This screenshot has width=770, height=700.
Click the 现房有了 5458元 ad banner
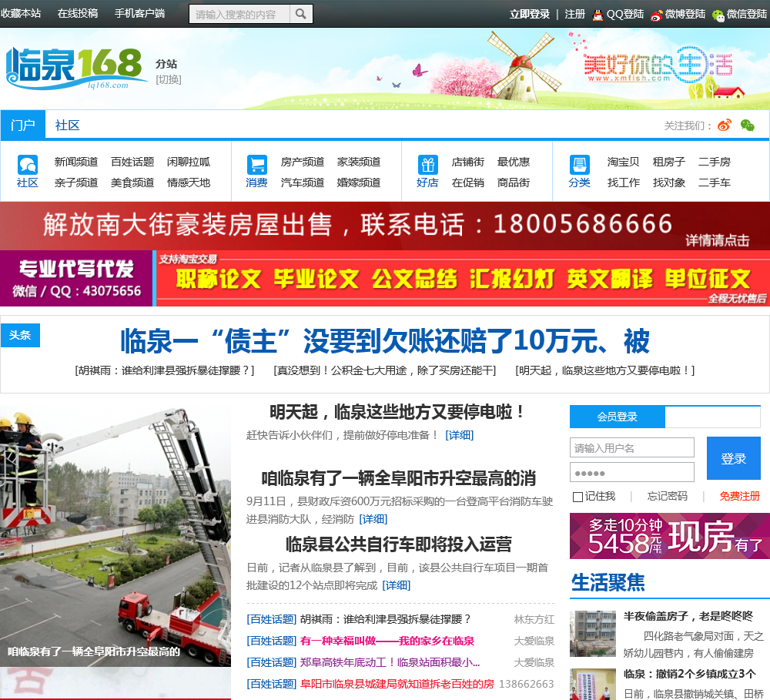(670, 536)
